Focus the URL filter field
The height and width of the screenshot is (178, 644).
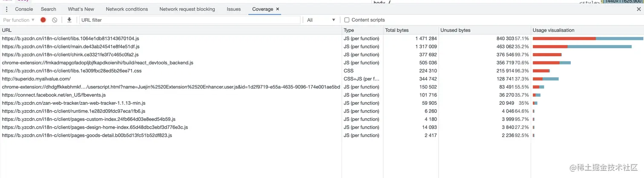pos(190,20)
